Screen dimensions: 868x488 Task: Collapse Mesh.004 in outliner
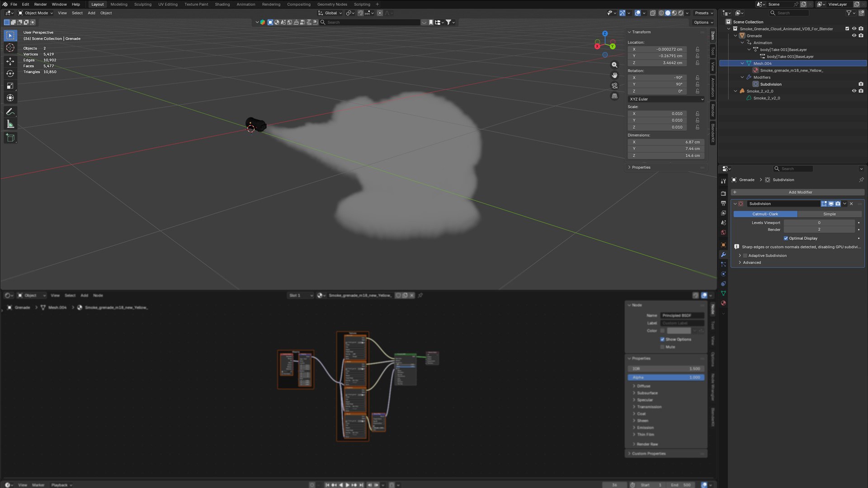pyautogui.click(x=742, y=63)
